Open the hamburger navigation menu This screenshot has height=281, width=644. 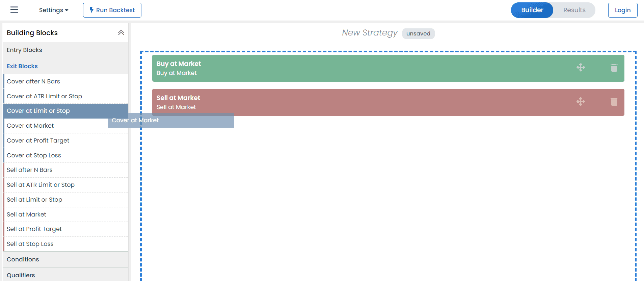tap(14, 10)
